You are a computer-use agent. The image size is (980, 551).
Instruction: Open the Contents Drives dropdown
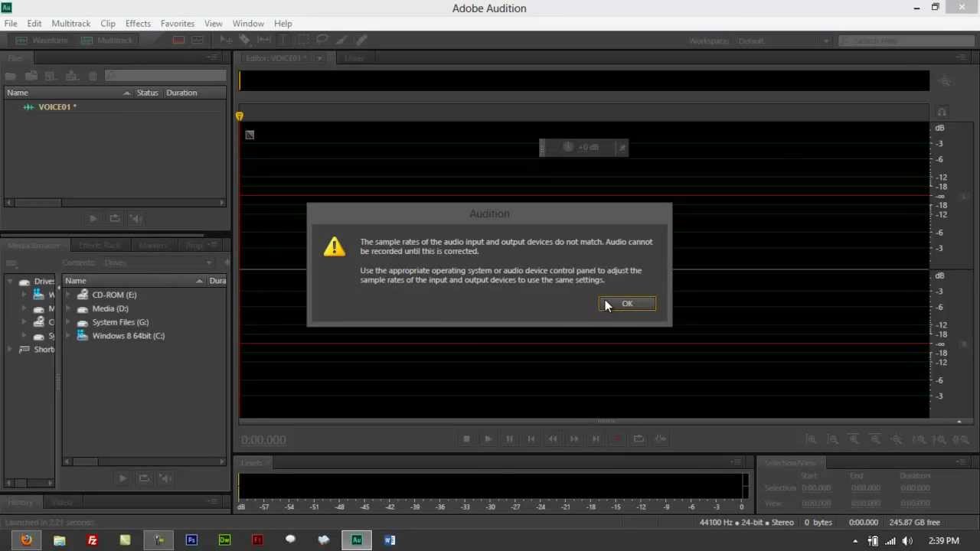point(158,262)
